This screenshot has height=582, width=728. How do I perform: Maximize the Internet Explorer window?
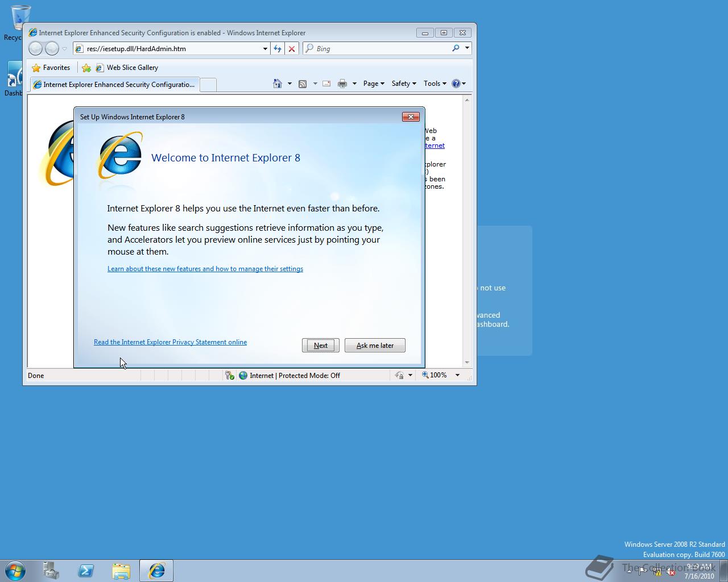(x=444, y=33)
